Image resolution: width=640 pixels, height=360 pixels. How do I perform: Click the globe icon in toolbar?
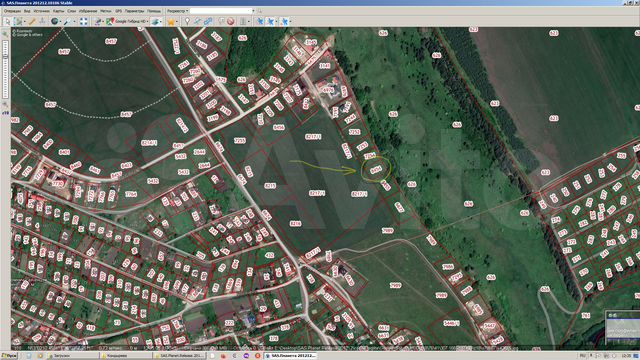54,21
